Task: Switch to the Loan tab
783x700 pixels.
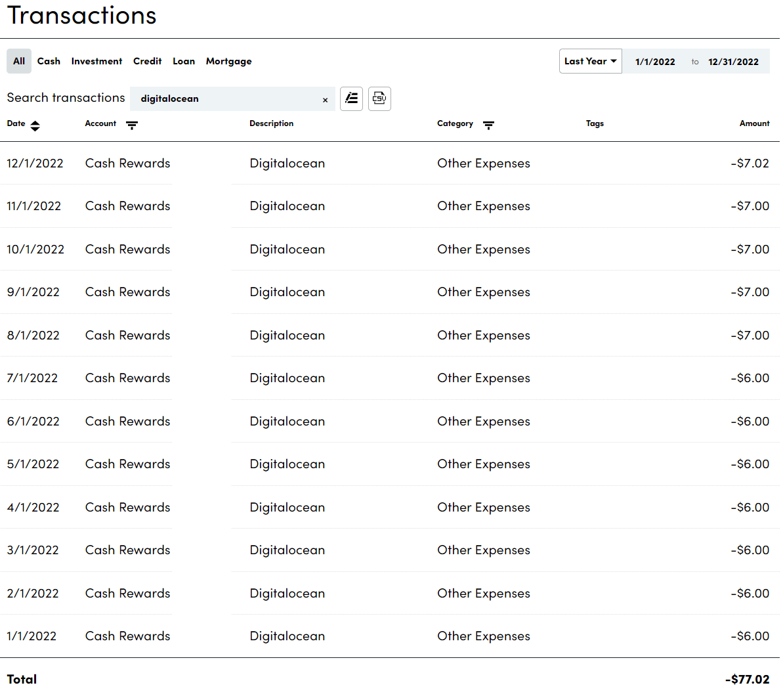Action: 184,61
